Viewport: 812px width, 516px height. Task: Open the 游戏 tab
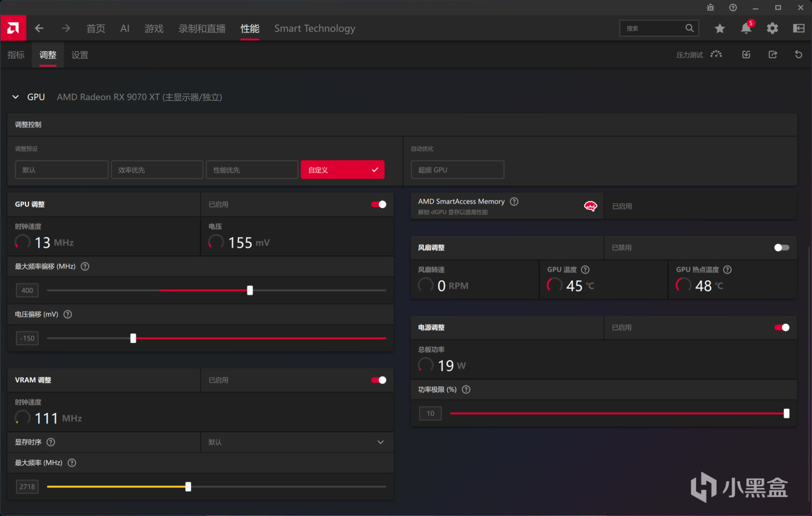(154, 29)
